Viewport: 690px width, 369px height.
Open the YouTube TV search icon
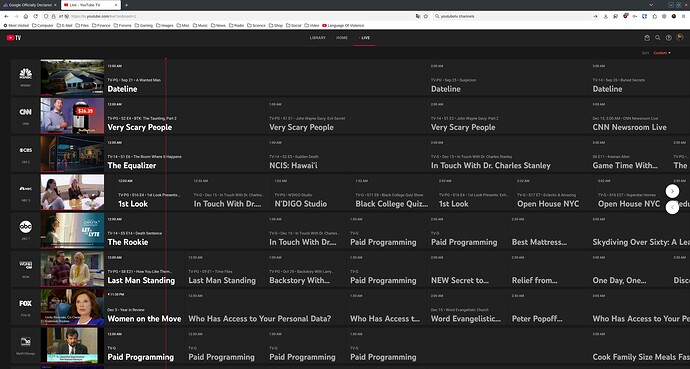(x=657, y=38)
